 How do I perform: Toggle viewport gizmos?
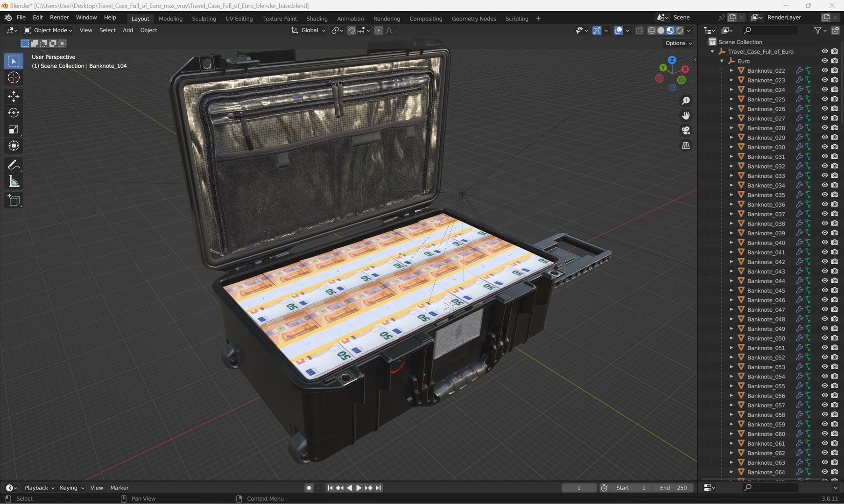597,30
